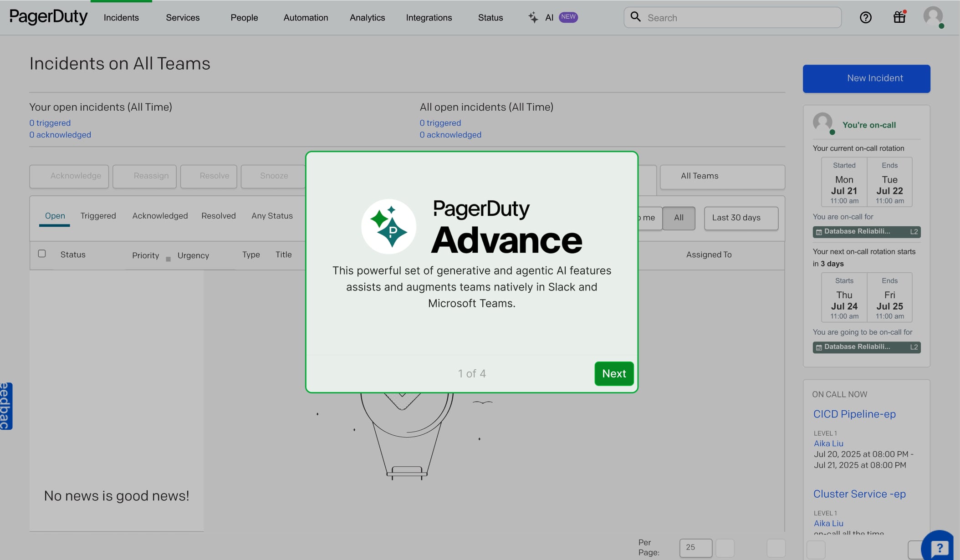Viewport: 960px width, 560px height.
Task: Open the help question mark icon
Action: tap(866, 17)
